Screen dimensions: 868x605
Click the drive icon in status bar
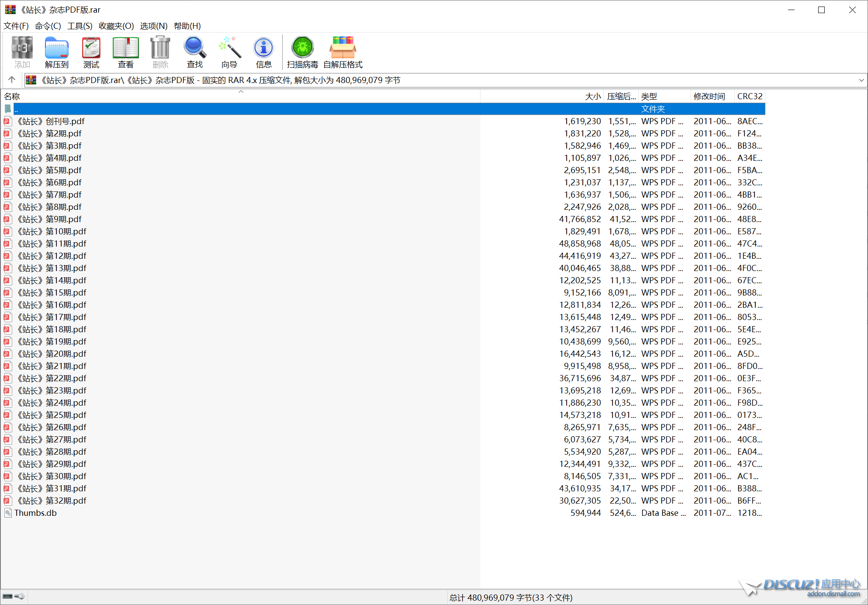point(8,597)
